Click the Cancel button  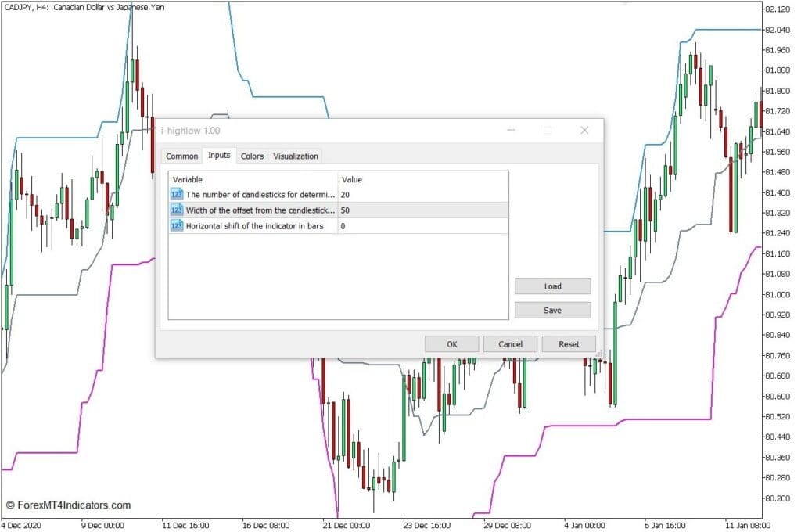pyautogui.click(x=510, y=344)
